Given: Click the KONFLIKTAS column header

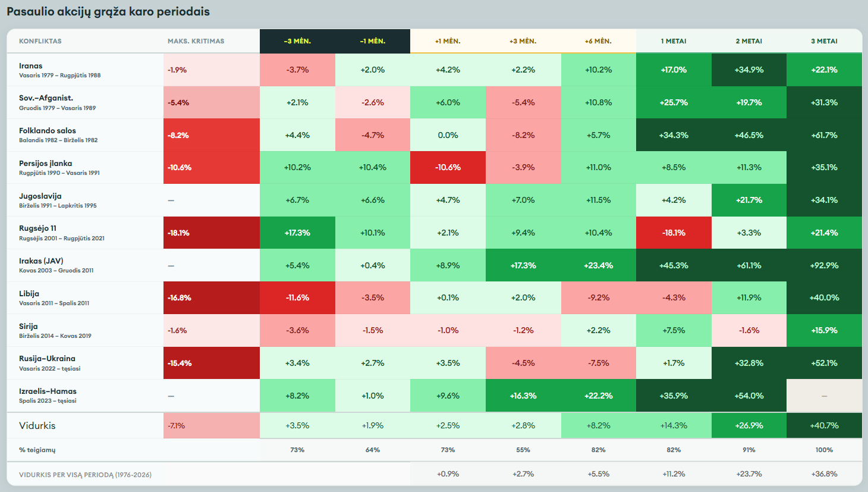Looking at the screenshot, I should pyautogui.click(x=40, y=41).
